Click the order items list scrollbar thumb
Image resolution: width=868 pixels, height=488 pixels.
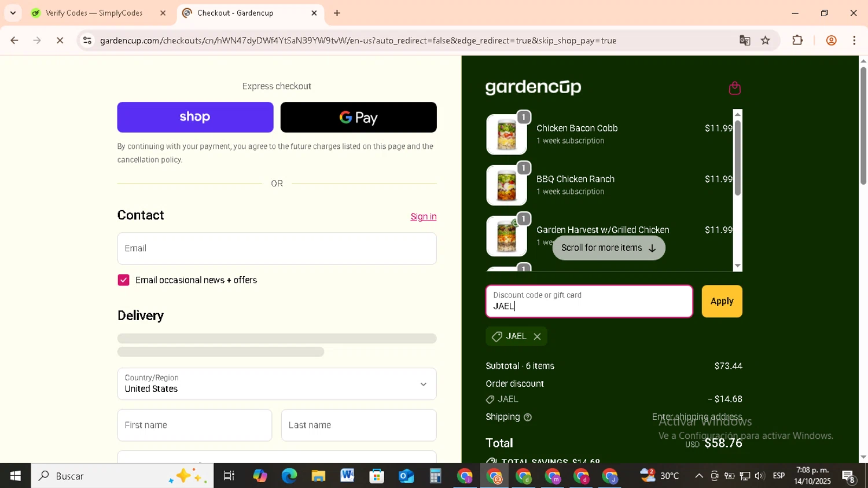point(737,157)
